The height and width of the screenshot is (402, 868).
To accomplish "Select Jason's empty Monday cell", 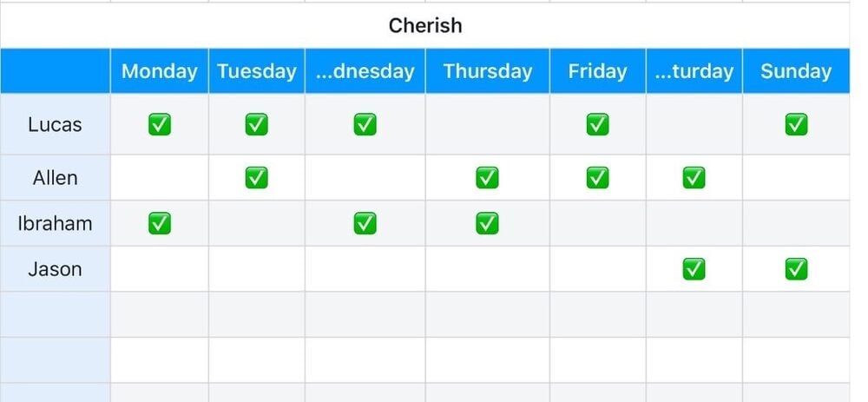I will (x=159, y=269).
